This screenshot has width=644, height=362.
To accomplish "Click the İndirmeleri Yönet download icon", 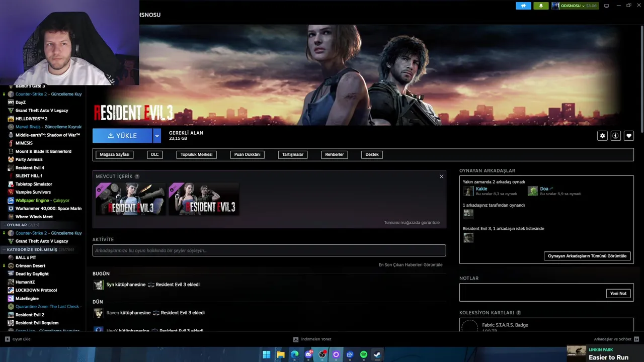I will coord(296,339).
